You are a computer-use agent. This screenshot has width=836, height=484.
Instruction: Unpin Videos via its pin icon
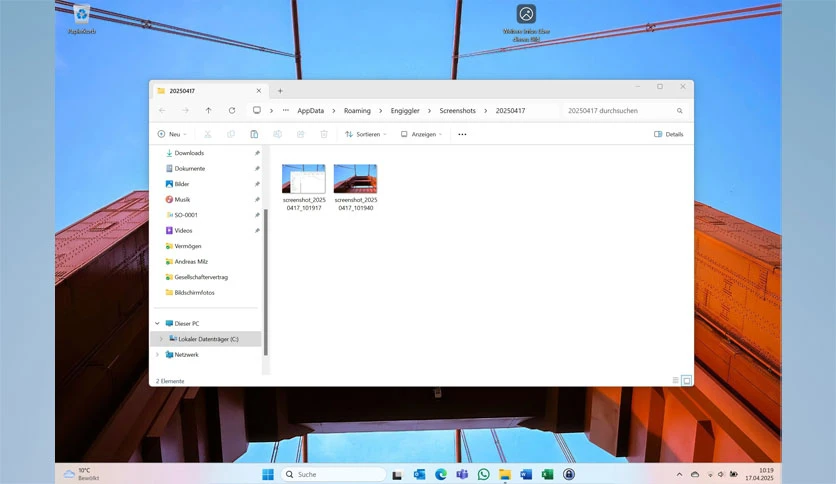tap(257, 230)
